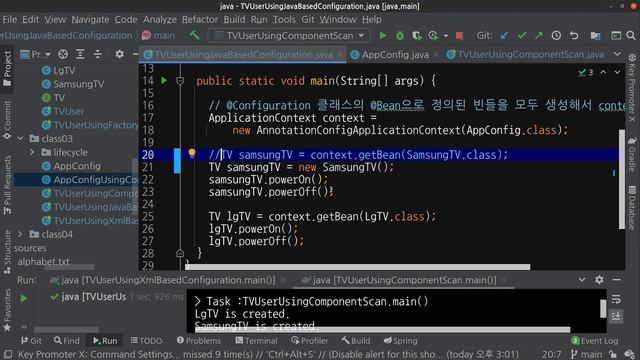
Task: Click Rerun green arrow in Run panel
Action: 24,298
